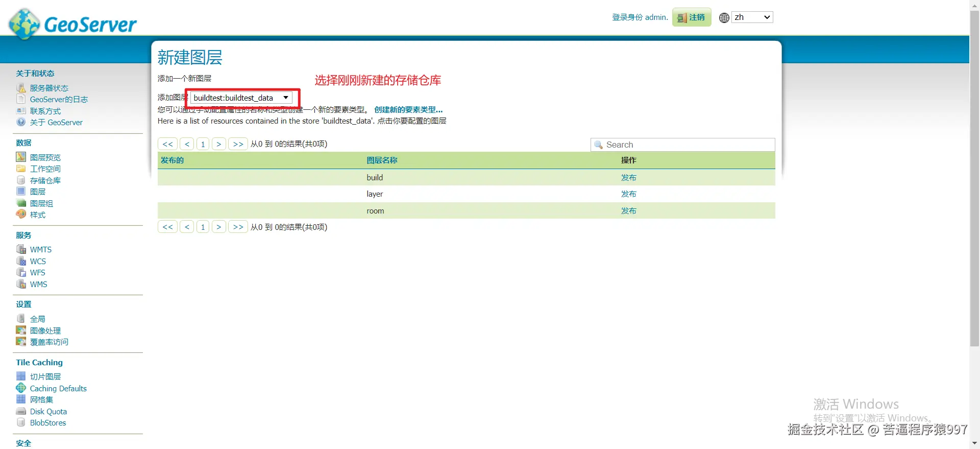Click the Search input field

tap(683, 145)
